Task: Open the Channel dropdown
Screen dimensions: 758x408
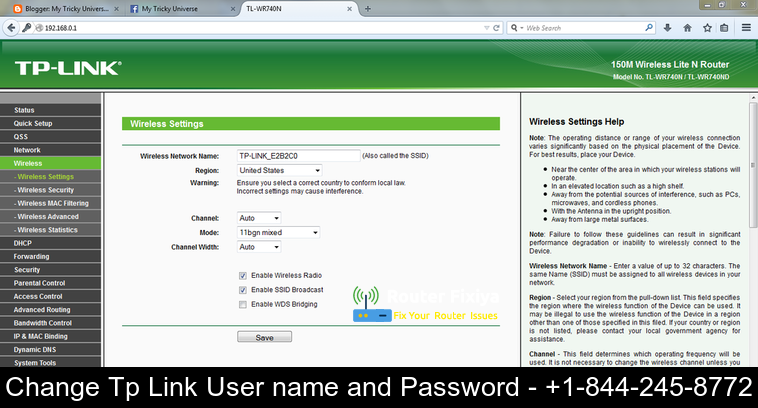Action: coord(259,218)
